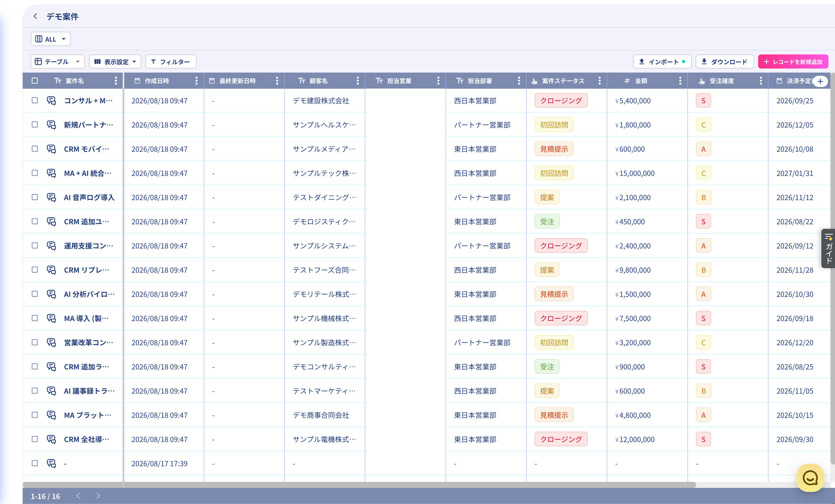
Task: Click customer cell デモ商事合同会社
Action: pos(321,415)
